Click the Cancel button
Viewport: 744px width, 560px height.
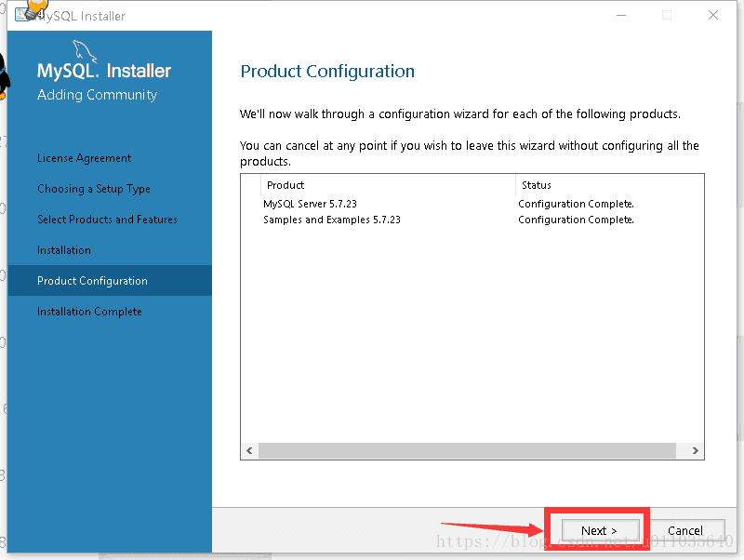pos(686,530)
